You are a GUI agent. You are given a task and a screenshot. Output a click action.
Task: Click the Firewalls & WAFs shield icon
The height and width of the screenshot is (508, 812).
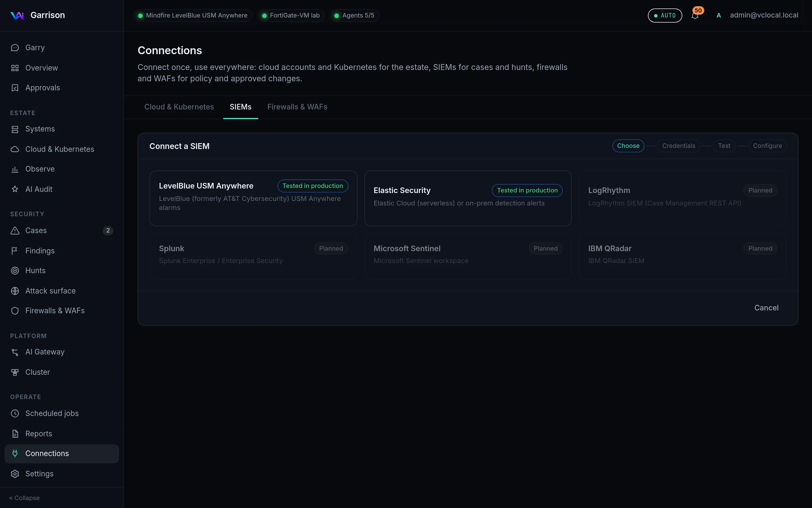pyautogui.click(x=15, y=311)
